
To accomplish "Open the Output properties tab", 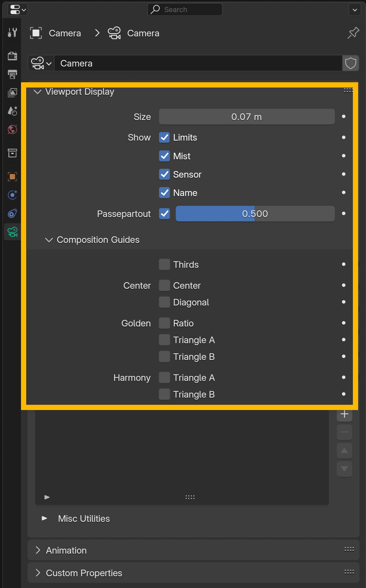I will pos(12,74).
